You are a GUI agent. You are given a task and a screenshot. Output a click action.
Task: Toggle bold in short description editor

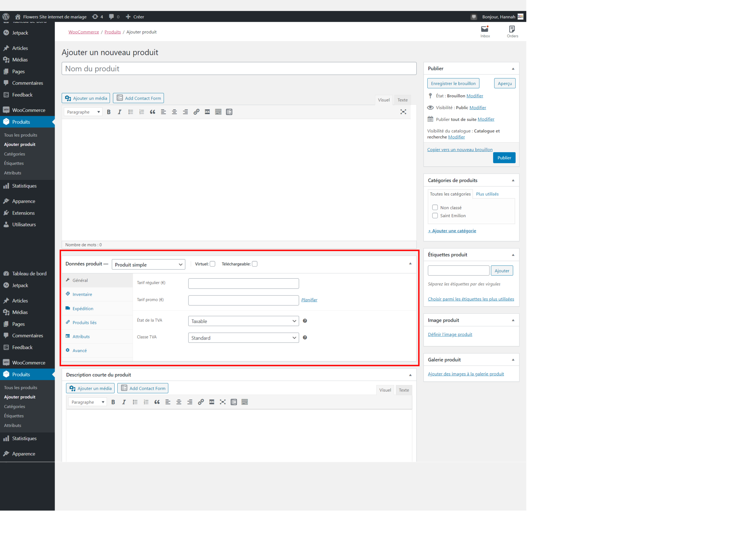click(113, 402)
